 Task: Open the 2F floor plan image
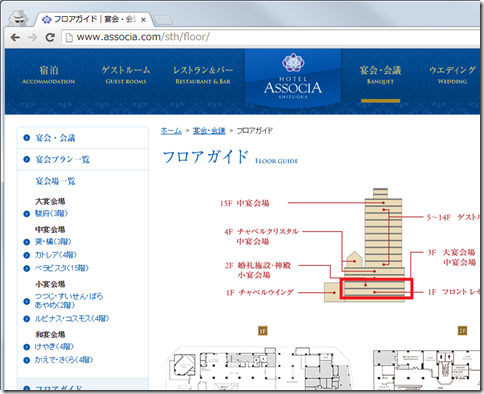(x=426, y=370)
